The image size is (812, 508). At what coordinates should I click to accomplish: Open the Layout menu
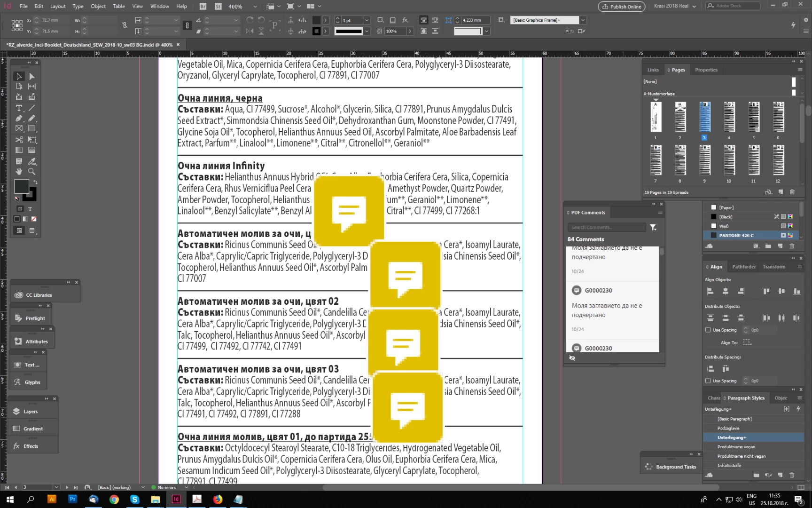click(58, 6)
